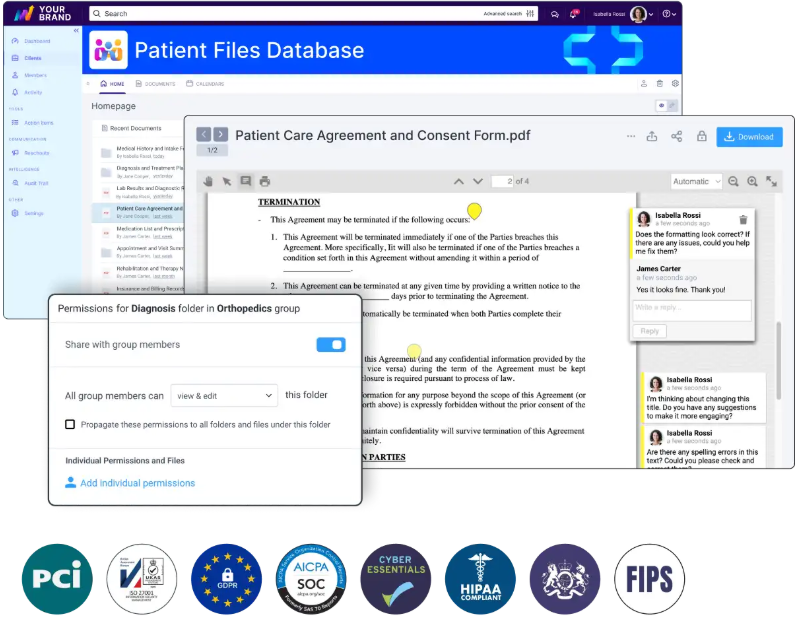This screenshot has height=620, width=797.
Task: Click the lock icon for the PDF file
Action: [x=701, y=136]
